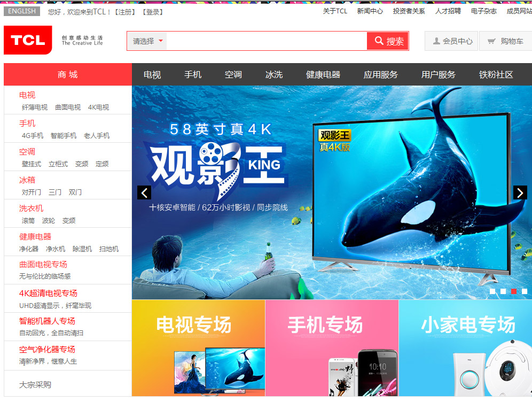The height and width of the screenshot is (401, 532).
Task: Open the 纤薄电视 sidebar link
Action: [x=35, y=107]
